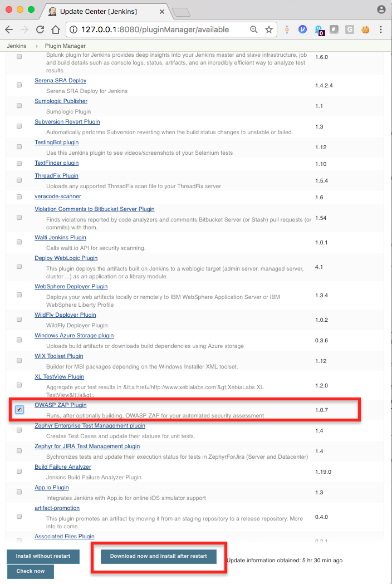392x584 pixels.
Task: Check the WIX Toolset Plugin checkbox
Action: (x=19, y=361)
